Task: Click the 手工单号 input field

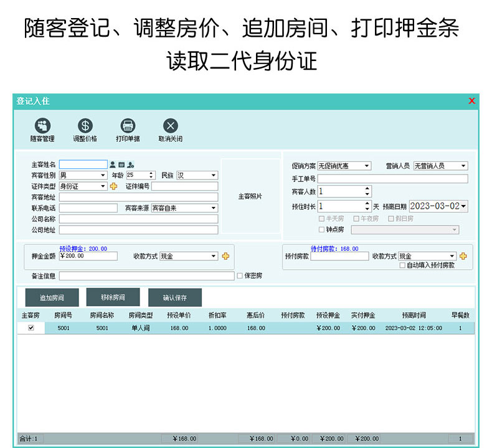Action: coord(392,179)
